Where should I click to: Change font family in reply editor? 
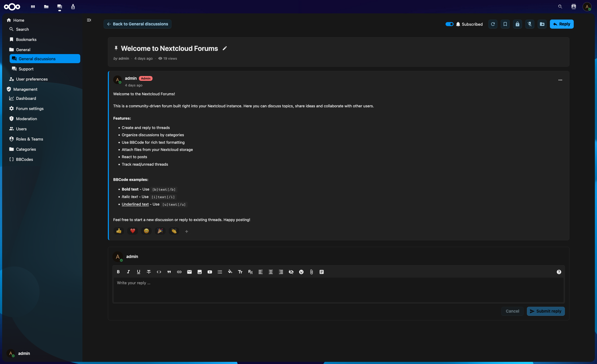[250, 272]
